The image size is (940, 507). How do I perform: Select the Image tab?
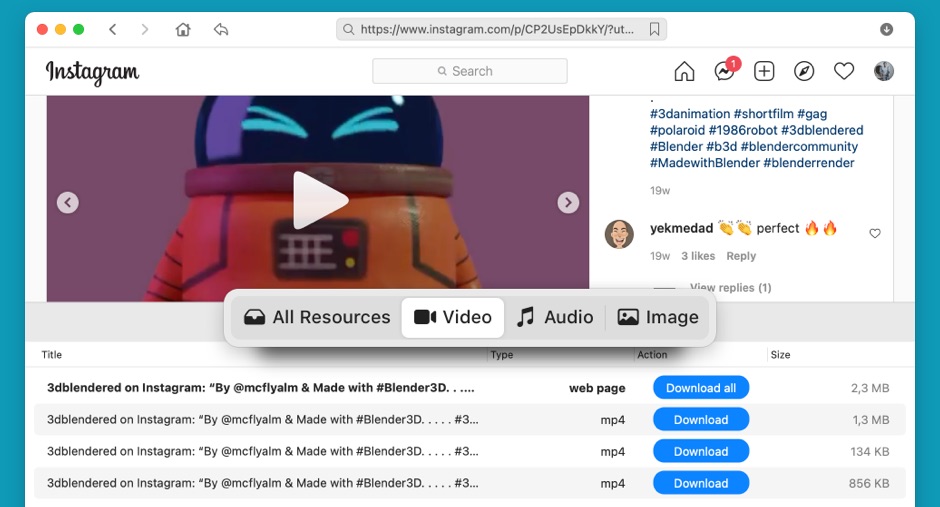(658, 317)
